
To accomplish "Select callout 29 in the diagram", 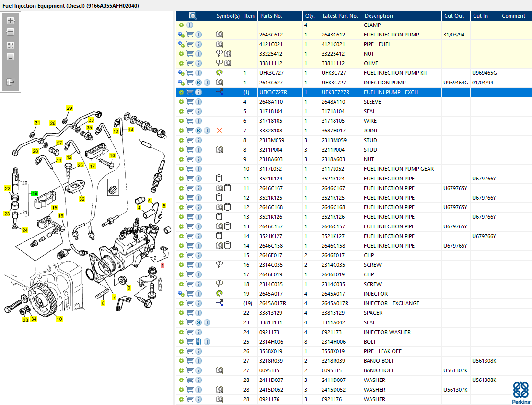I will click(x=69, y=108).
